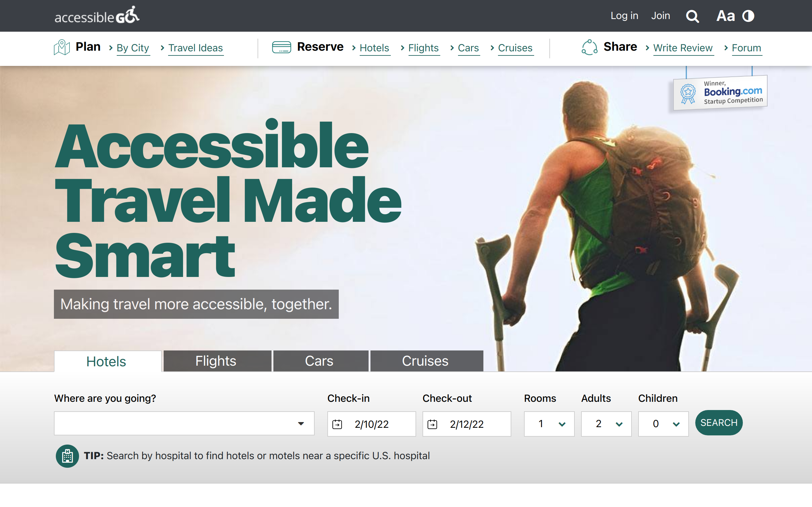This screenshot has width=812, height=507.
Task: Click the Log in link
Action: [624, 16]
